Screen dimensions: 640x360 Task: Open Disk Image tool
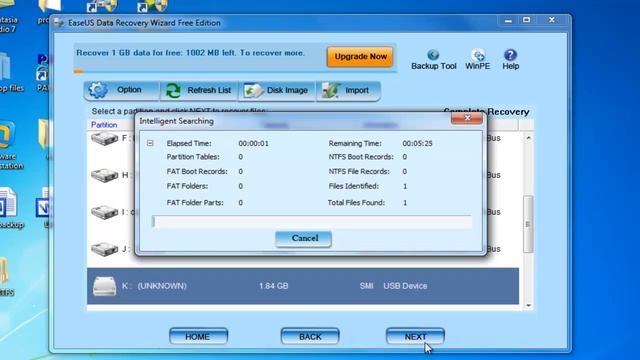(x=277, y=90)
